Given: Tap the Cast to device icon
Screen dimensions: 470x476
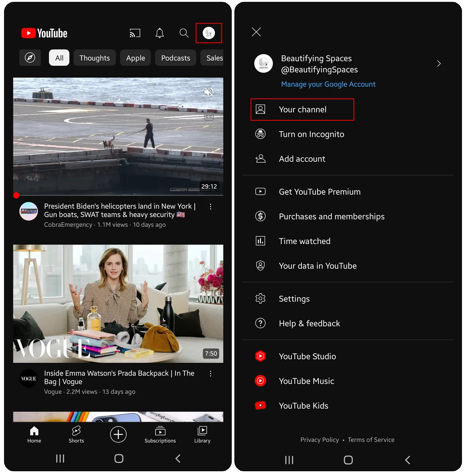Looking at the screenshot, I should pyautogui.click(x=135, y=33).
